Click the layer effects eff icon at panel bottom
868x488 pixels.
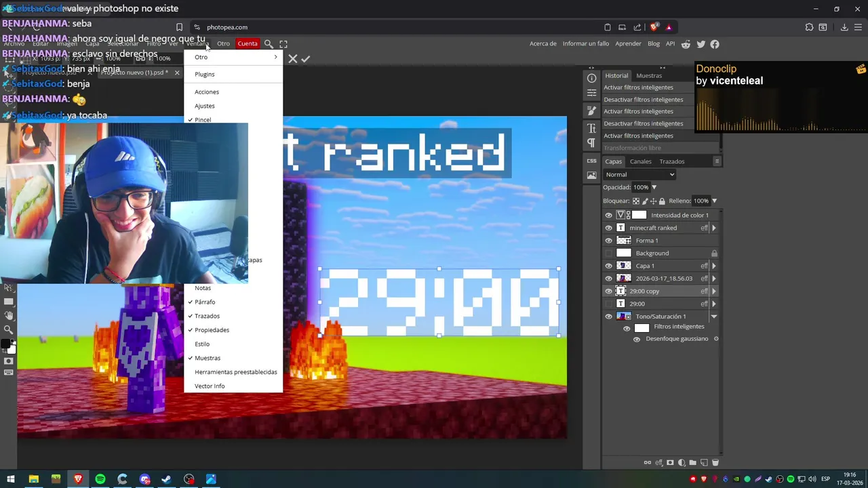[x=658, y=462]
